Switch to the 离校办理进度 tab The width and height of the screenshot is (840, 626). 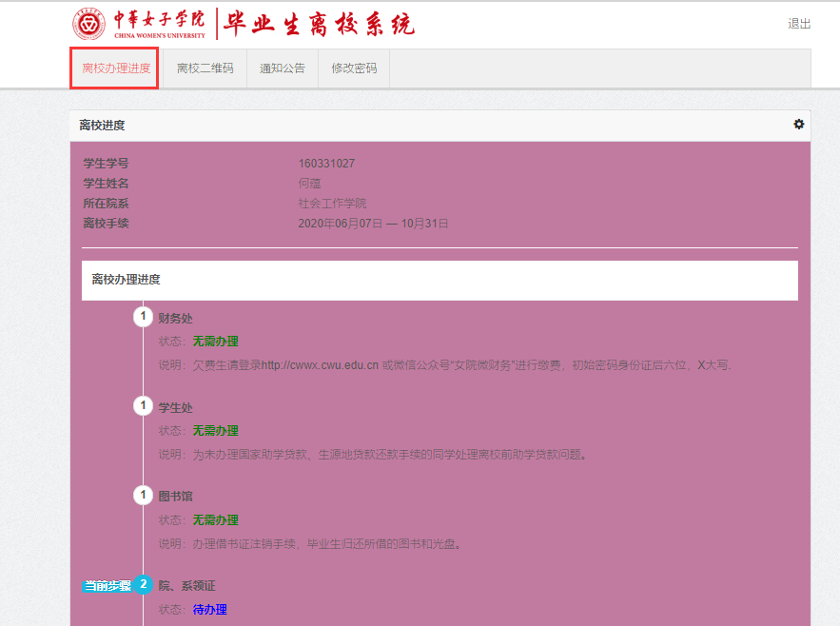tap(115, 68)
